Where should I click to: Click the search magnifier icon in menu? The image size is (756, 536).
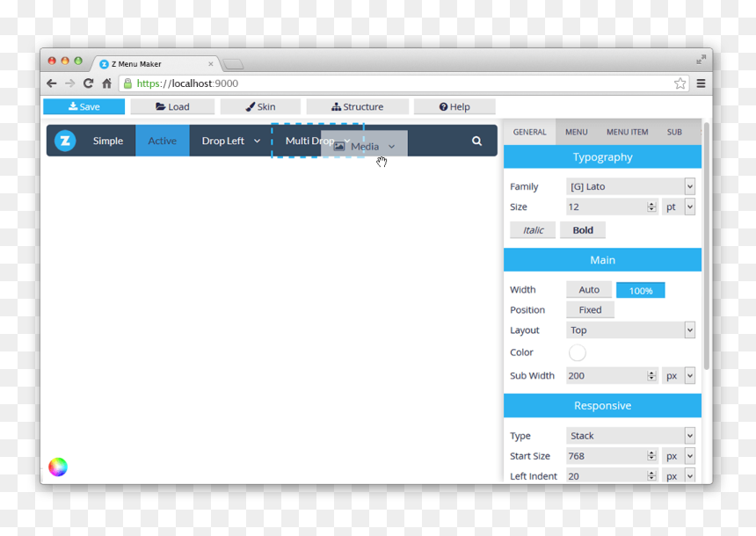[x=476, y=141]
